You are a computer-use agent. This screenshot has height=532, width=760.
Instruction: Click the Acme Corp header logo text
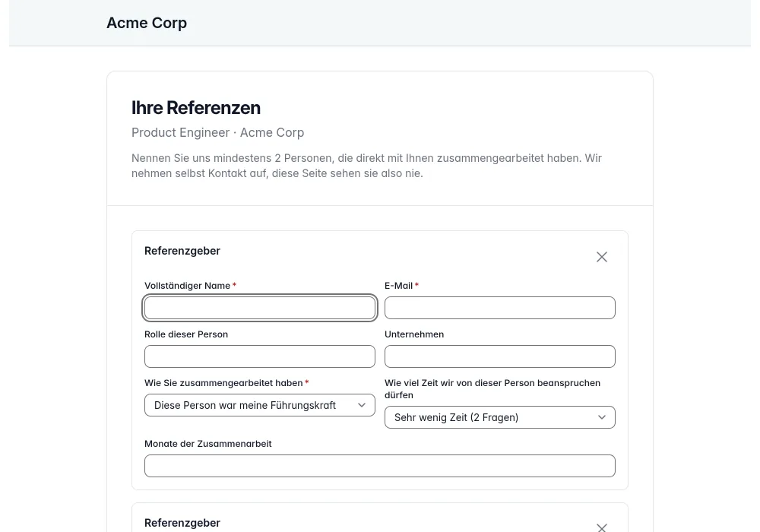pos(147,23)
